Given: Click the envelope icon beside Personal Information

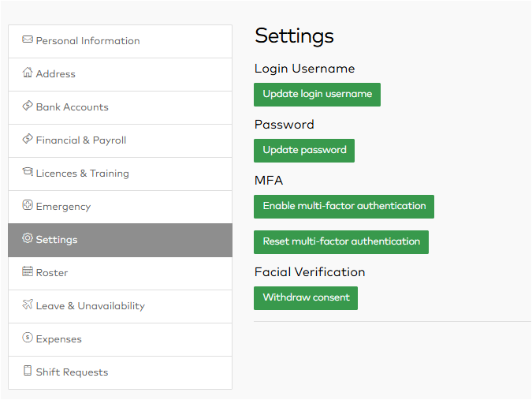Looking at the screenshot, I should point(28,39).
